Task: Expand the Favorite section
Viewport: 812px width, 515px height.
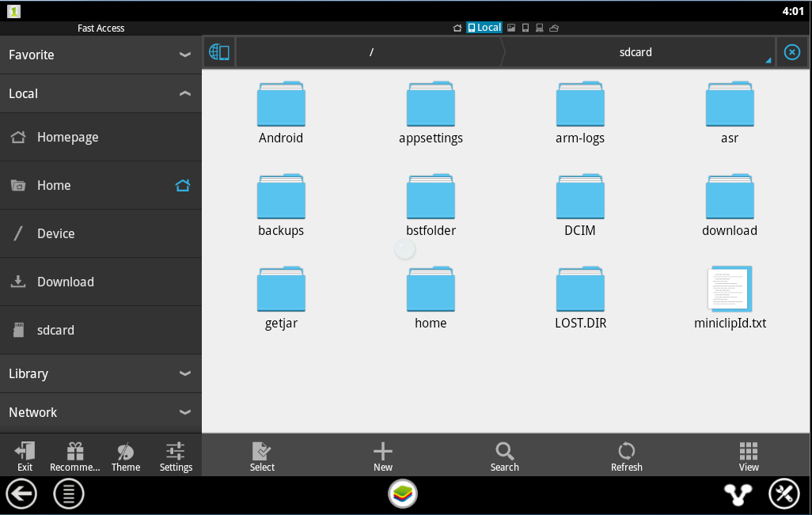Action: (101, 55)
